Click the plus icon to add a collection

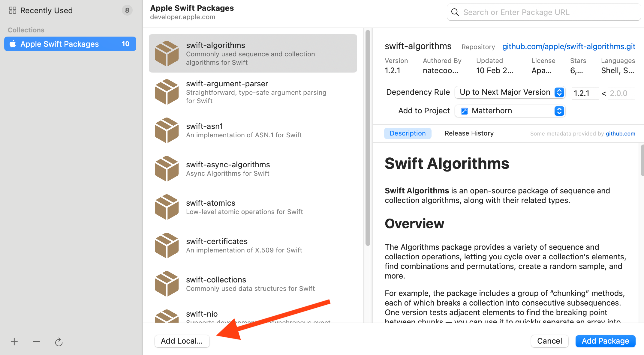pyautogui.click(x=14, y=342)
